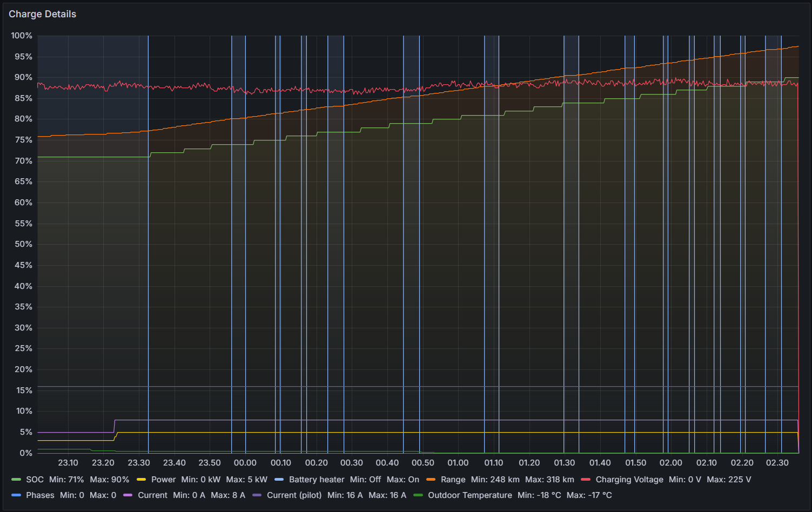Viewport: 812px width, 512px height.
Task: Click the 50% label on the Y-axis
Action: [23, 244]
